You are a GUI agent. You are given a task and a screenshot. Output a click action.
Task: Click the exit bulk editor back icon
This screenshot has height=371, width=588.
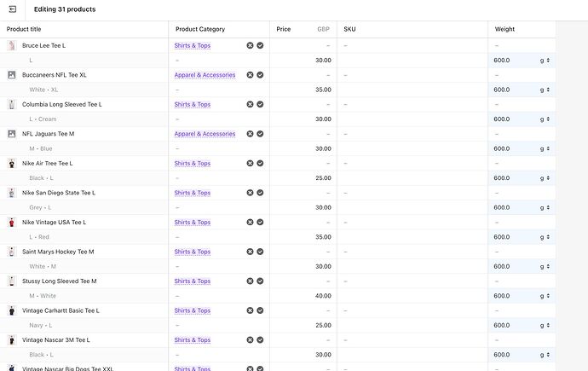(x=13, y=9)
